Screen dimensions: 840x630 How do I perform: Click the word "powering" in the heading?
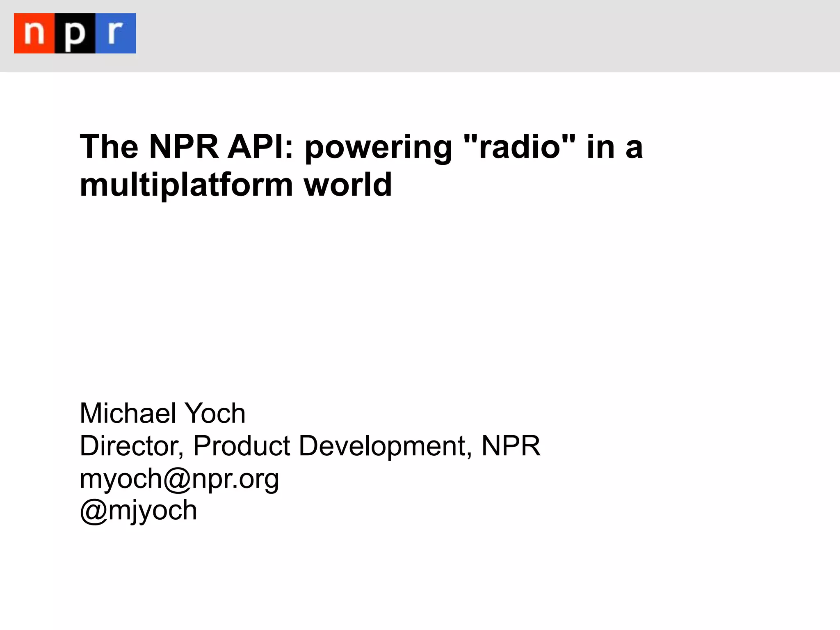coord(378,148)
